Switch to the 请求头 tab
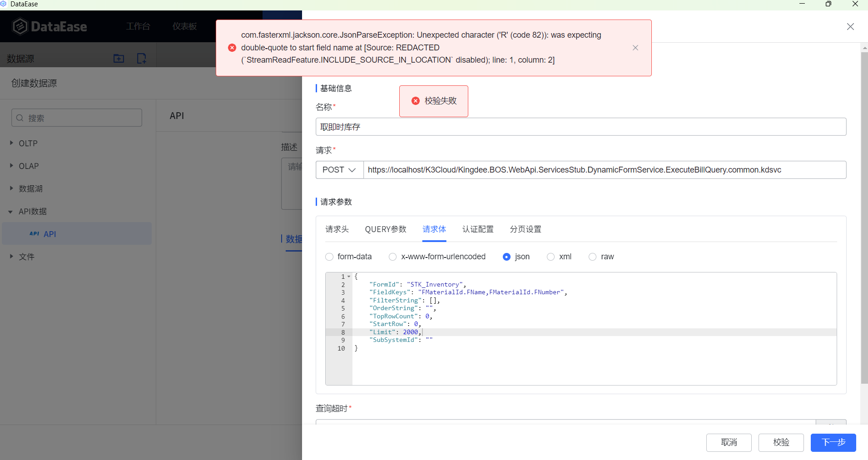The height and width of the screenshot is (460, 868). point(337,229)
